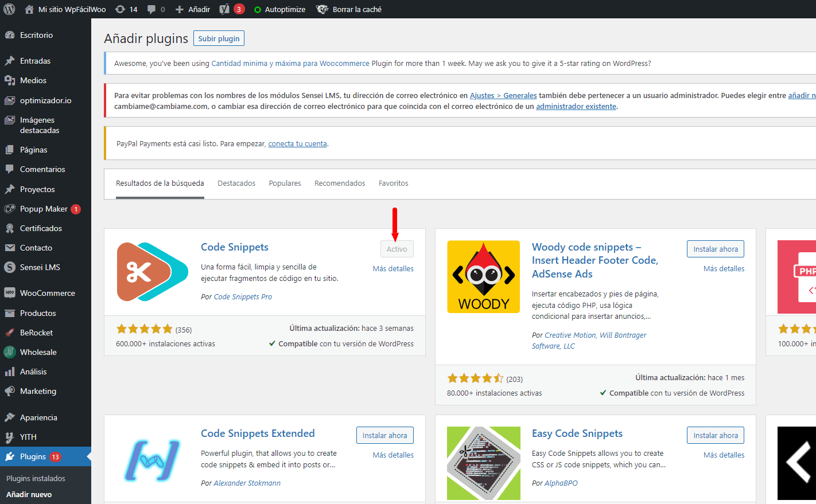Image resolution: width=816 pixels, height=504 pixels.
Task: Open Plugins instalados submenu item
Action: [36, 478]
